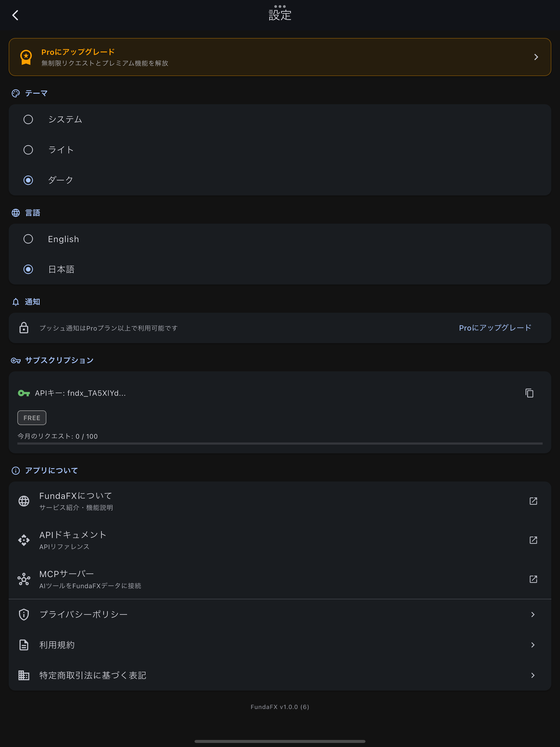This screenshot has width=560, height=747.
Task: Click the lock icon in the 通知 section
Action: click(24, 328)
